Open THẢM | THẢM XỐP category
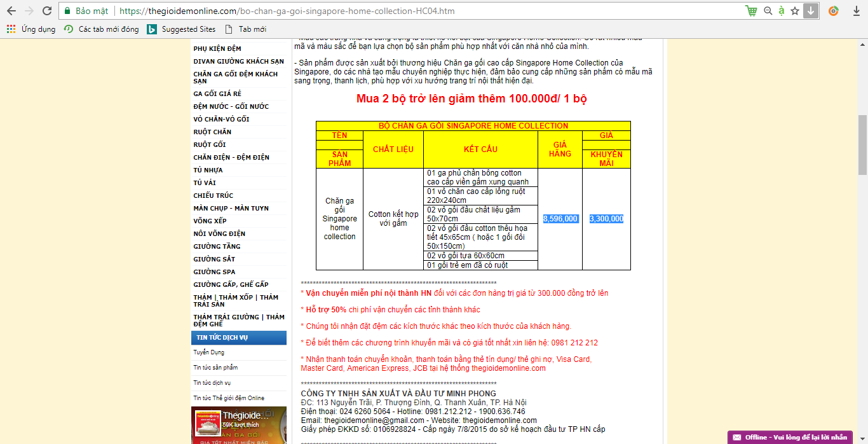The image size is (868, 444). click(236, 301)
